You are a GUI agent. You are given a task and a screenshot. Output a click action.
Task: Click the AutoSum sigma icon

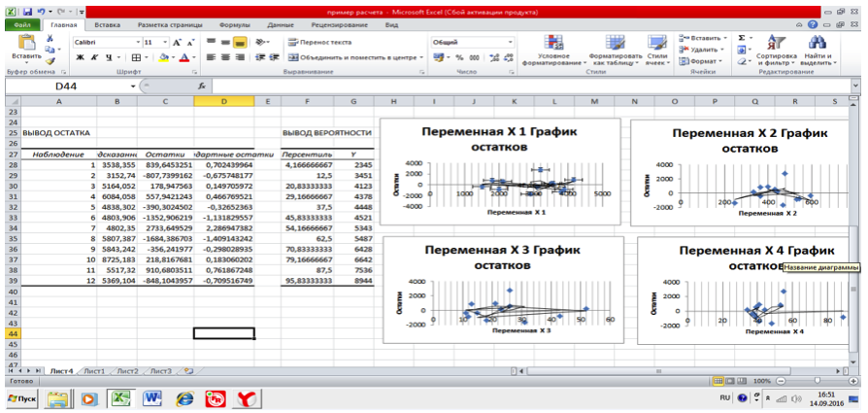tap(742, 38)
